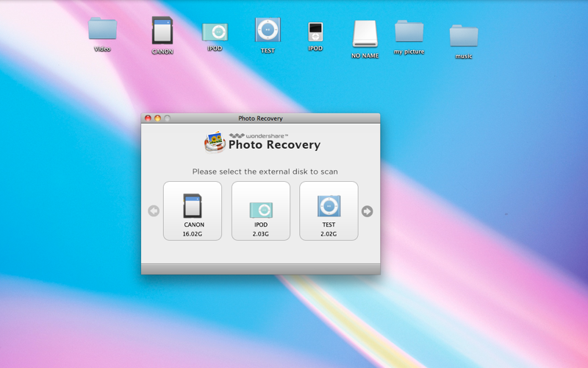Show next disks with right arrow

tap(367, 211)
